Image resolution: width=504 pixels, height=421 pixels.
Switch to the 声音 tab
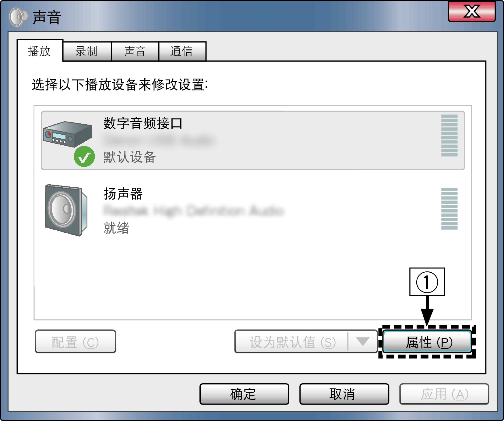[135, 51]
